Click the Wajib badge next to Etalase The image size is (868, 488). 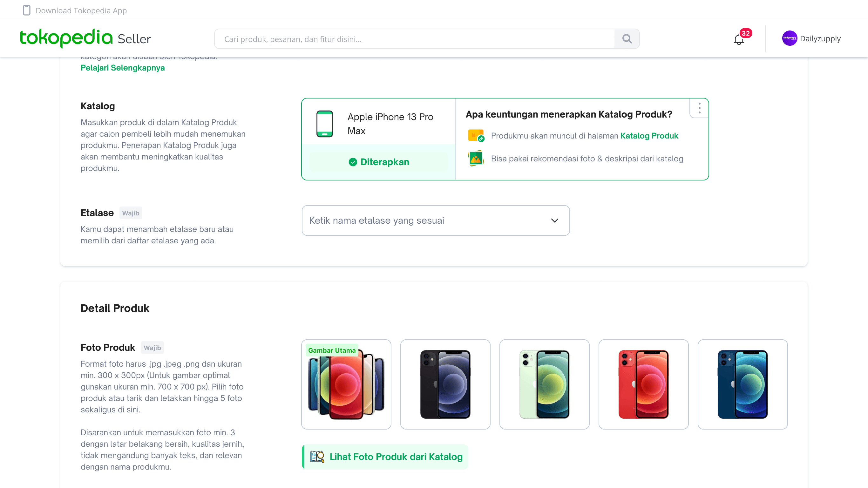[x=131, y=213]
